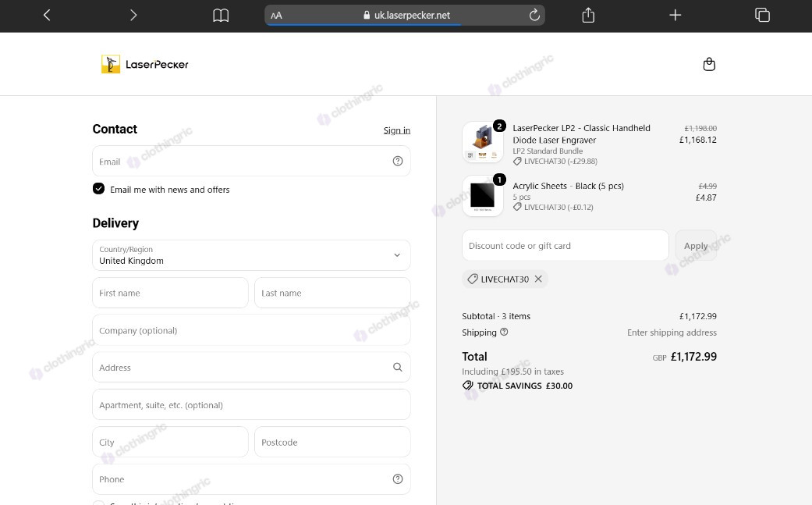The height and width of the screenshot is (505, 812).
Task: Focus the City input field
Action: coord(170,442)
